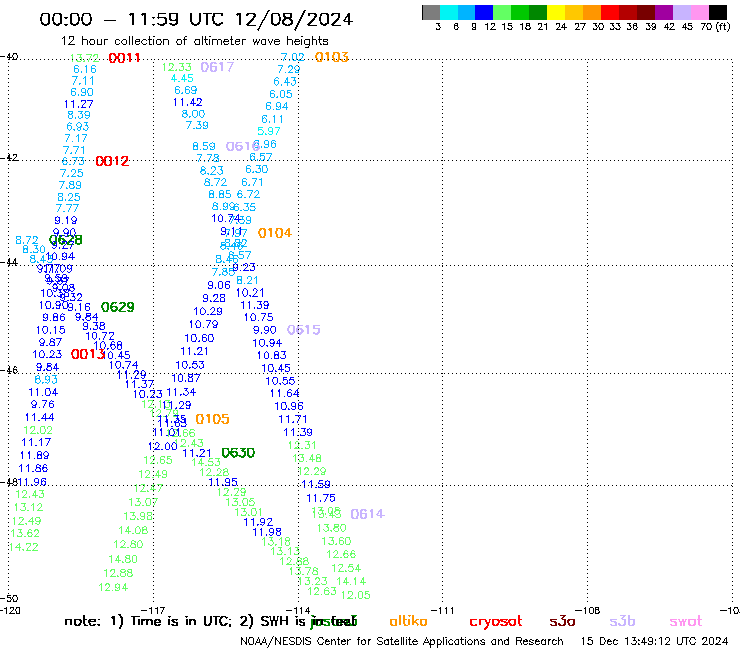Click the wave height value 11.27

(78, 104)
